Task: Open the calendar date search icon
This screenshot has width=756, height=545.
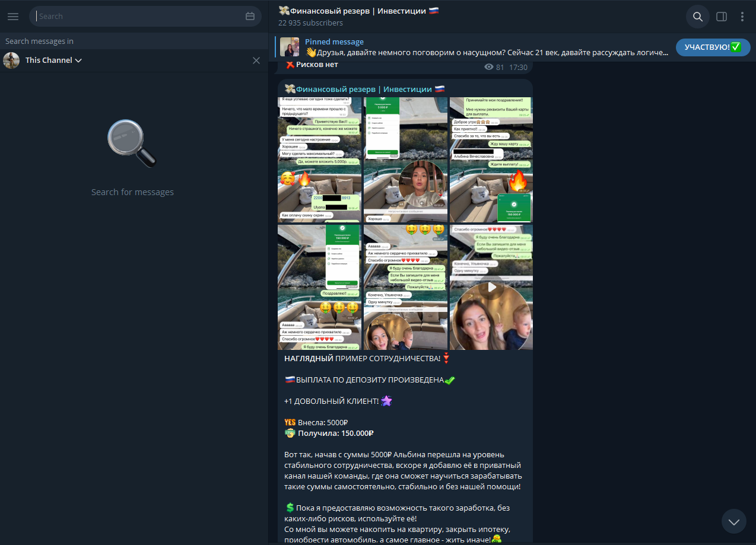Action: click(250, 17)
